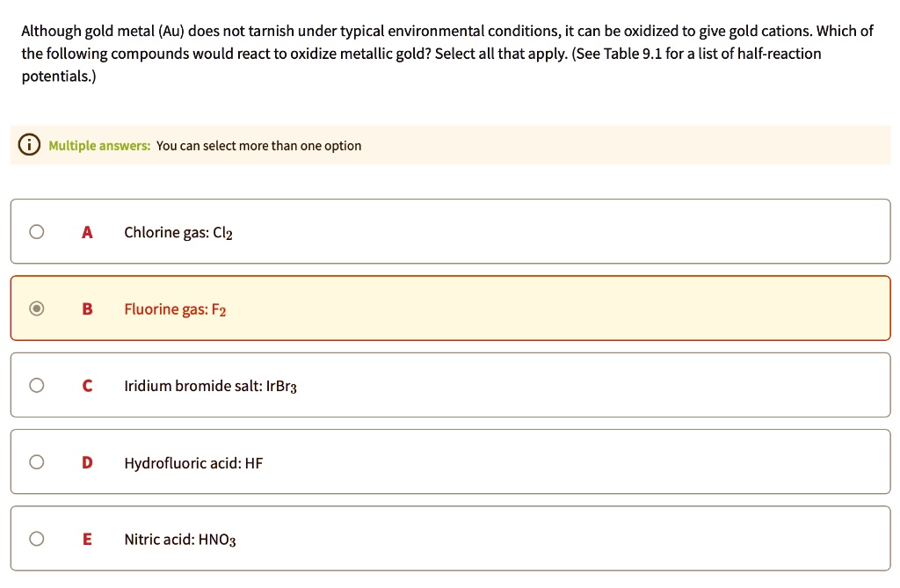Click the red letter E label
The image size is (900, 588).
[x=87, y=539]
